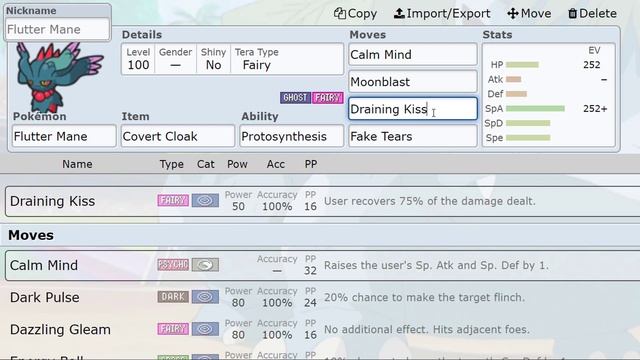The image size is (640, 360).
Task: Click Psychic type icon in Calm Mind row
Action: (x=173, y=265)
